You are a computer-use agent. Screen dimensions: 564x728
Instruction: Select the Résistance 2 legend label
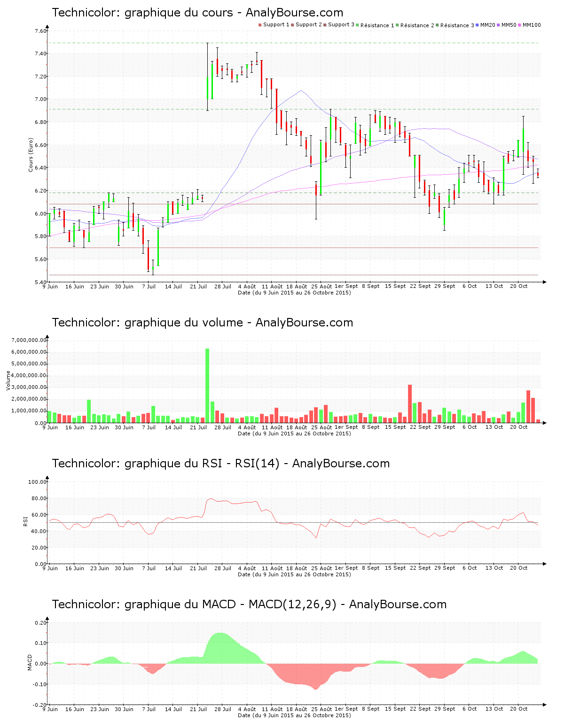[417, 25]
